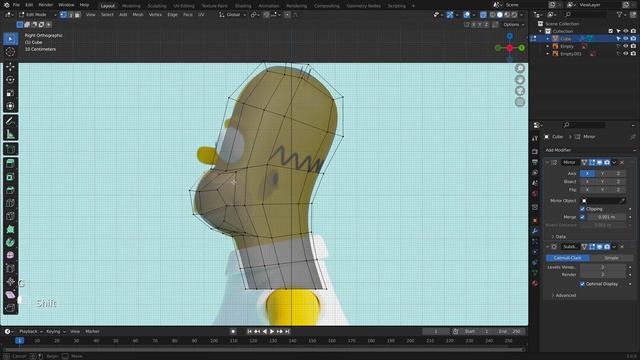Screen dimensions: 640x360
Task: Click the Merge distance 0.001 m field
Action: (606, 217)
